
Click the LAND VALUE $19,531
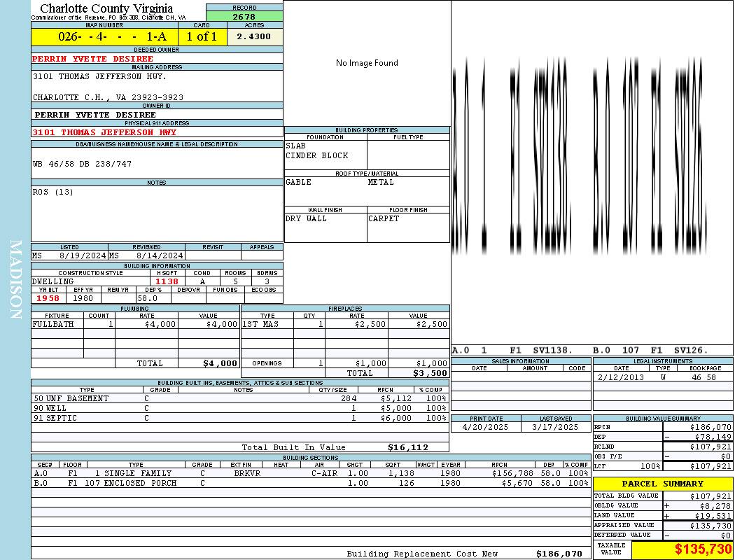point(713,516)
